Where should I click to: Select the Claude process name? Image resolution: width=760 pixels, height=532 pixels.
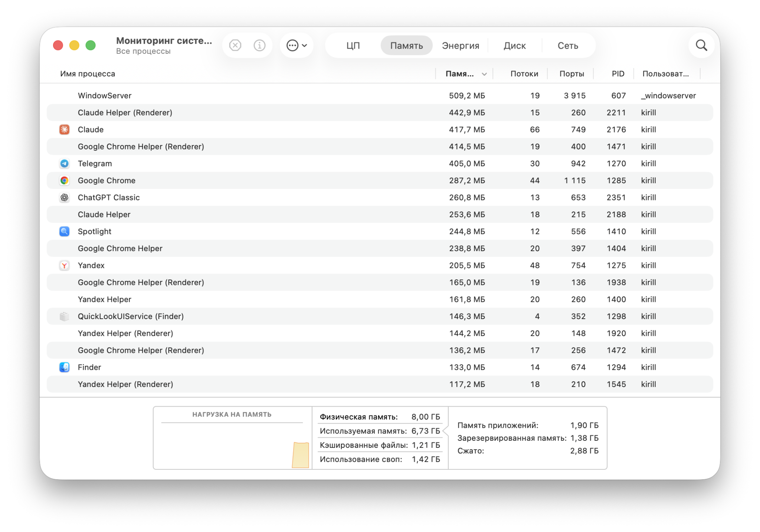pyautogui.click(x=91, y=129)
